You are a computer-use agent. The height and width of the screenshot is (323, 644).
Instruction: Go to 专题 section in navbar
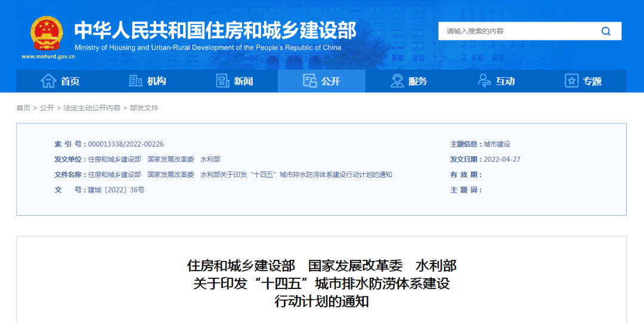pyautogui.click(x=592, y=82)
